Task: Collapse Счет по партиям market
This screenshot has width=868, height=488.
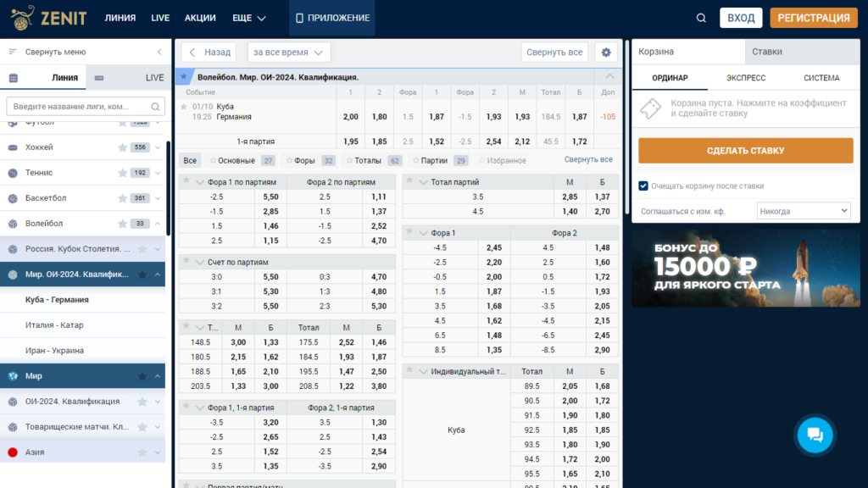Action: [200, 263]
